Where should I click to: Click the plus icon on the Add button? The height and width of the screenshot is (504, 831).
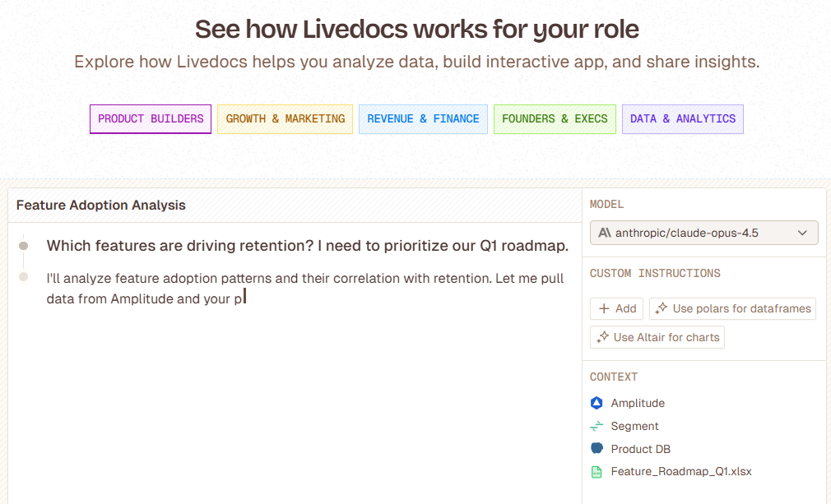click(x=604, y=308)
